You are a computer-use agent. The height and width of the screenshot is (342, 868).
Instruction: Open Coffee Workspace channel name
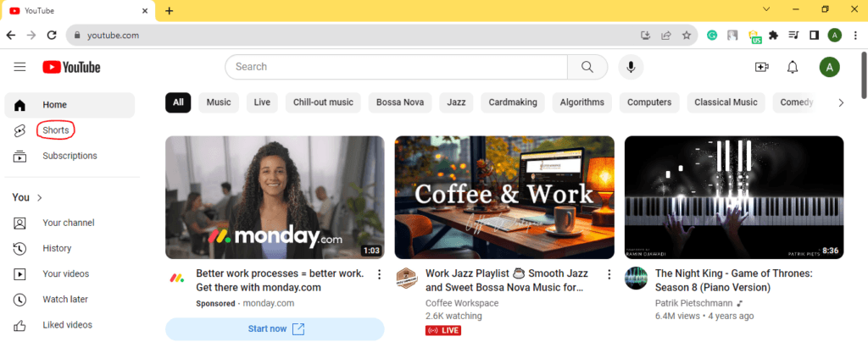click(x=462, y=303)
